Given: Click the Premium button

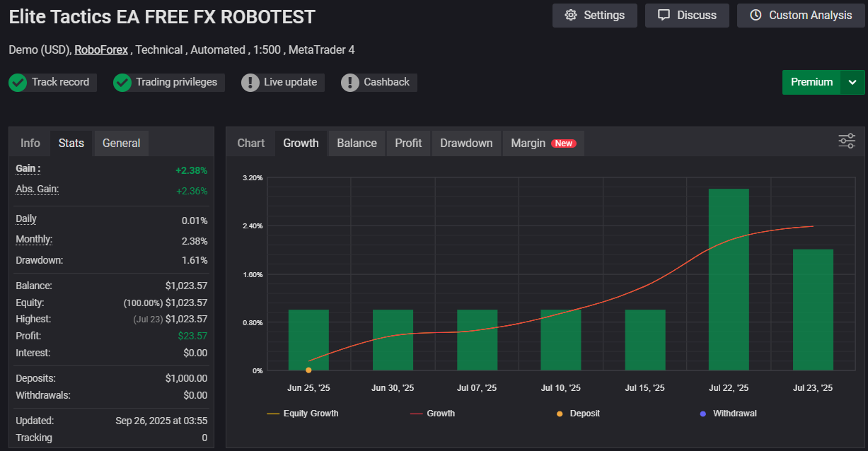Looking at the screenshot, I should pos(811,82).
